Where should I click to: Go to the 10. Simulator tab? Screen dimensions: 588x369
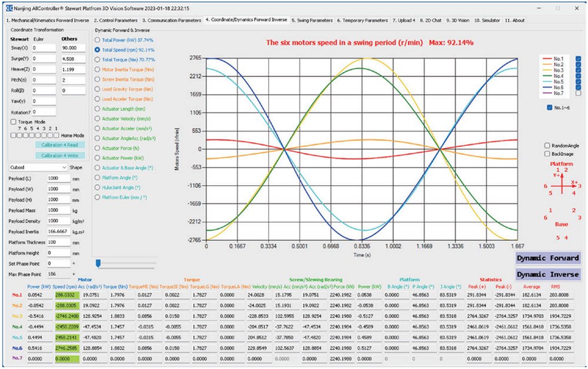pyautogui.click(x=487, y=20)
